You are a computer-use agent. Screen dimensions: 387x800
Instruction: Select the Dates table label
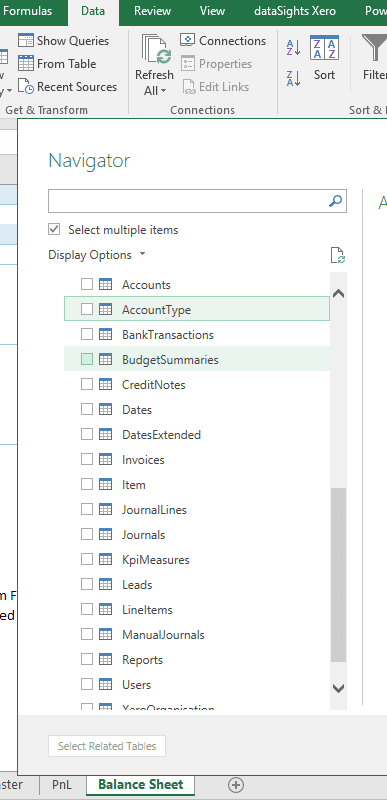[x=137, y=410]
